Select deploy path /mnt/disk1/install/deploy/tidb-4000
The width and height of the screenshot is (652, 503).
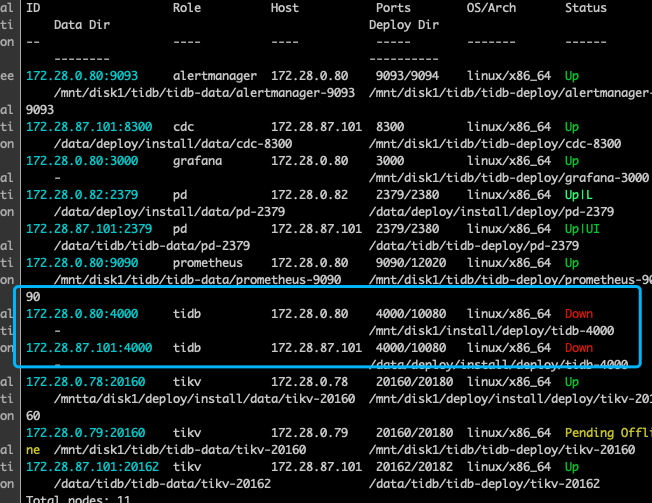[x=491, y=331]
